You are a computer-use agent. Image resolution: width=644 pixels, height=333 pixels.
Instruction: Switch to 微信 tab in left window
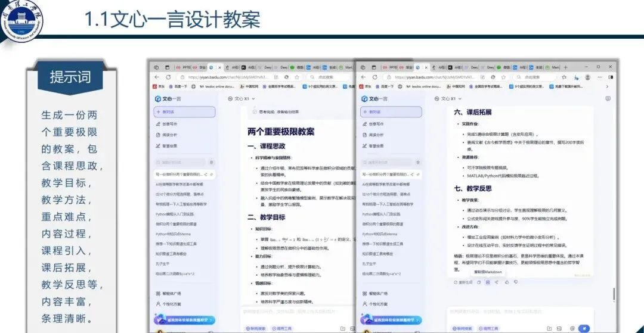(x=296, y=67)
